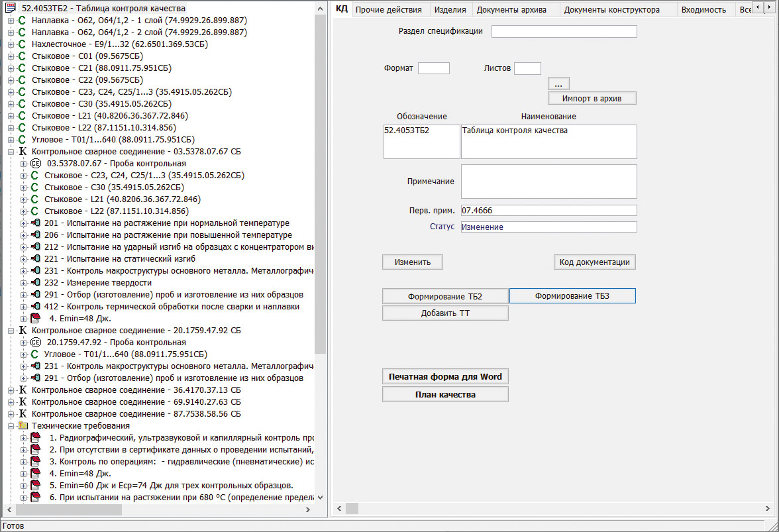Click the test icon for 412 heat treatment control

pyautogui.click(x=36, y=307)
